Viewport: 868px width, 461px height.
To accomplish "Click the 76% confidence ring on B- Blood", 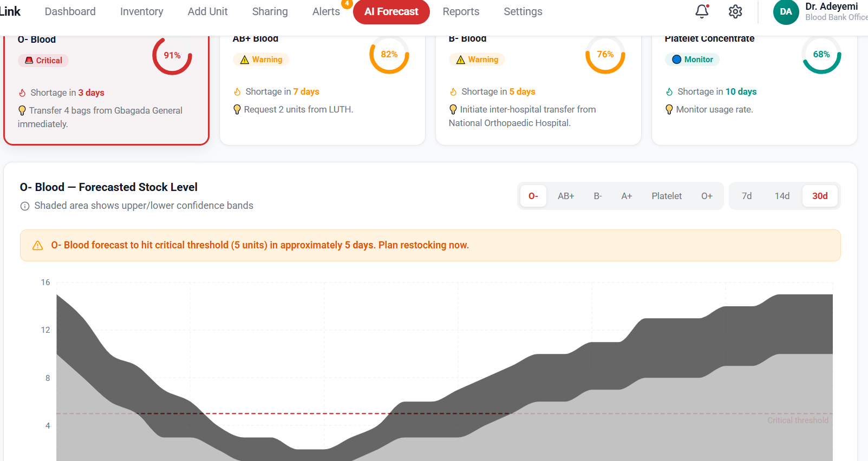I will tap(605, 54).
